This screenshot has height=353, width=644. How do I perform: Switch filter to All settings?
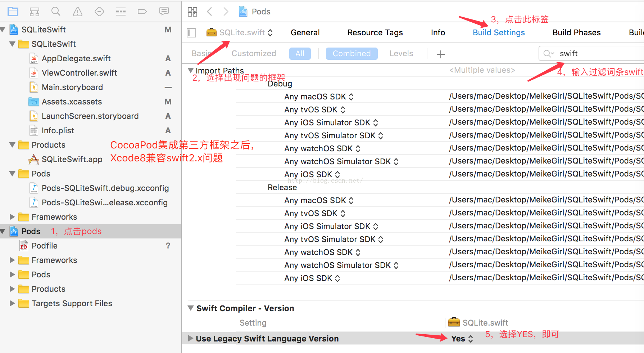pos(300,53)
